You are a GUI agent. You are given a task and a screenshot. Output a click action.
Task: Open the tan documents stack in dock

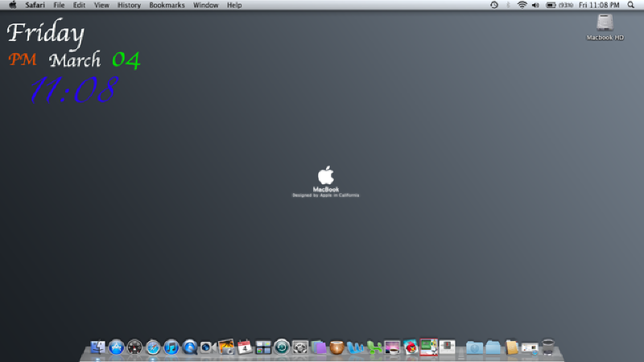511,348
